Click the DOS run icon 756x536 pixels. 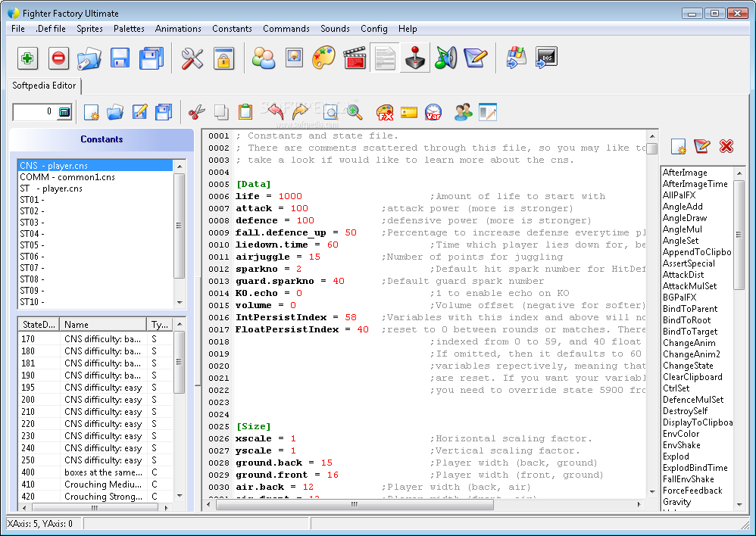click(x=547, y=58)
